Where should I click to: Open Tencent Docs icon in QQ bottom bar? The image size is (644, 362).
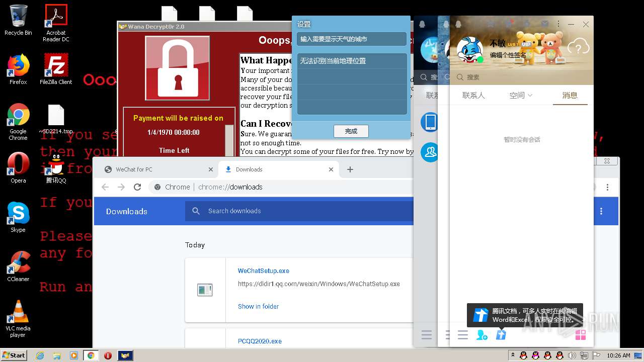coord(501,335)
